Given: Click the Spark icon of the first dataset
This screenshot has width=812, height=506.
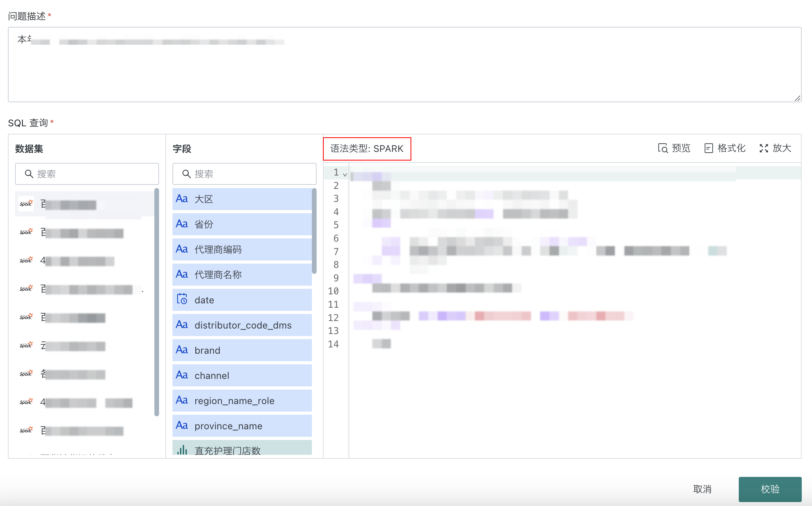Looking at the screenshot, I should tap(26, 204).
